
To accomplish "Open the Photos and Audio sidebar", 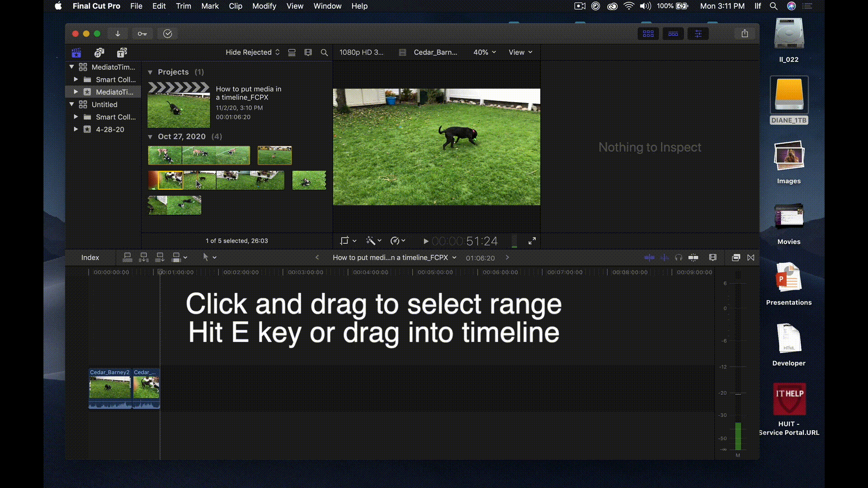I will click(x=99, y=52).
